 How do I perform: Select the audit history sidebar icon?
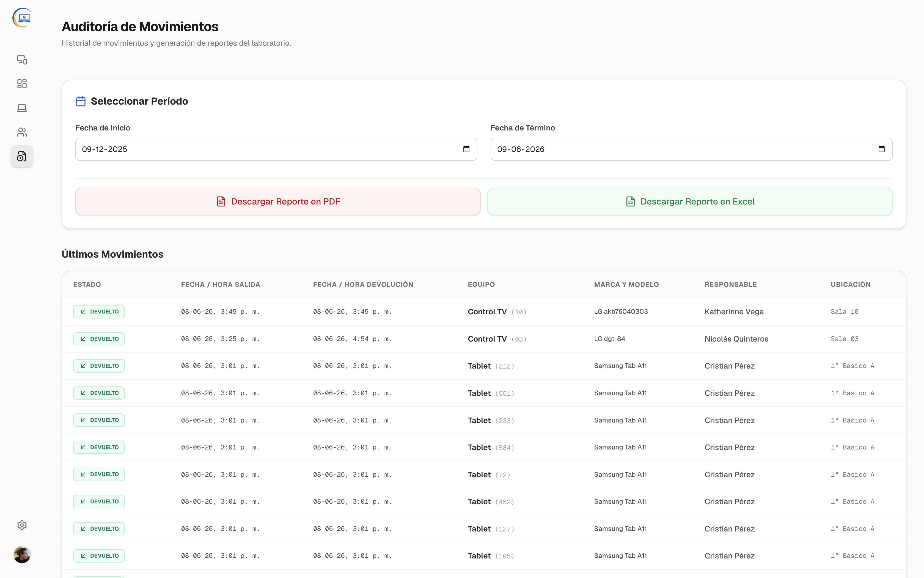point(22,156)
